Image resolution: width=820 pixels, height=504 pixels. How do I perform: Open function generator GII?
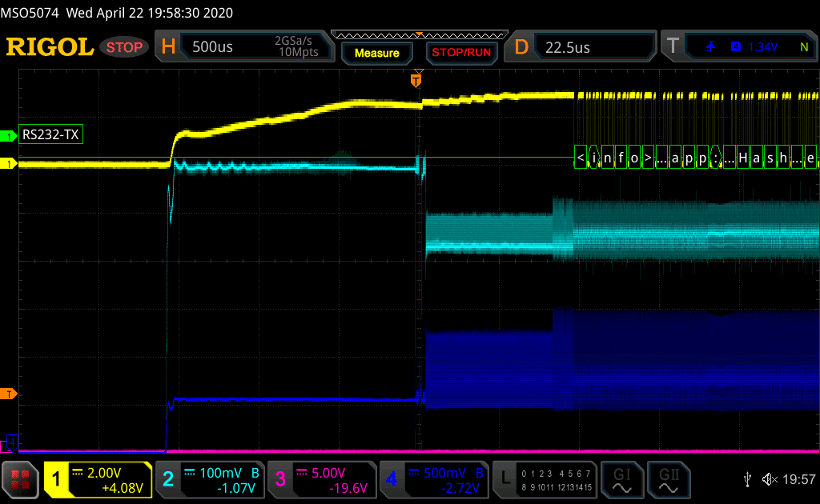[666, 478]
